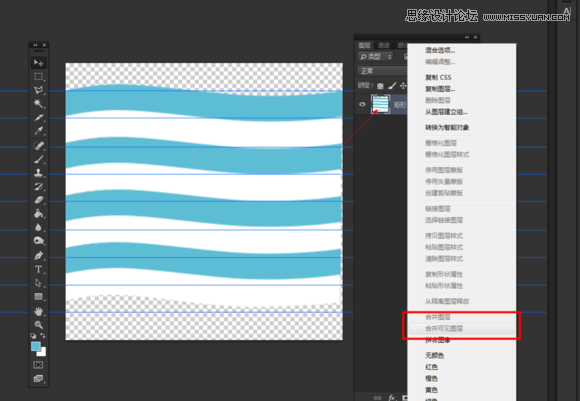Screen dimensions: 580x401
Task: Select the Hand tool
Action: (38, 311)
